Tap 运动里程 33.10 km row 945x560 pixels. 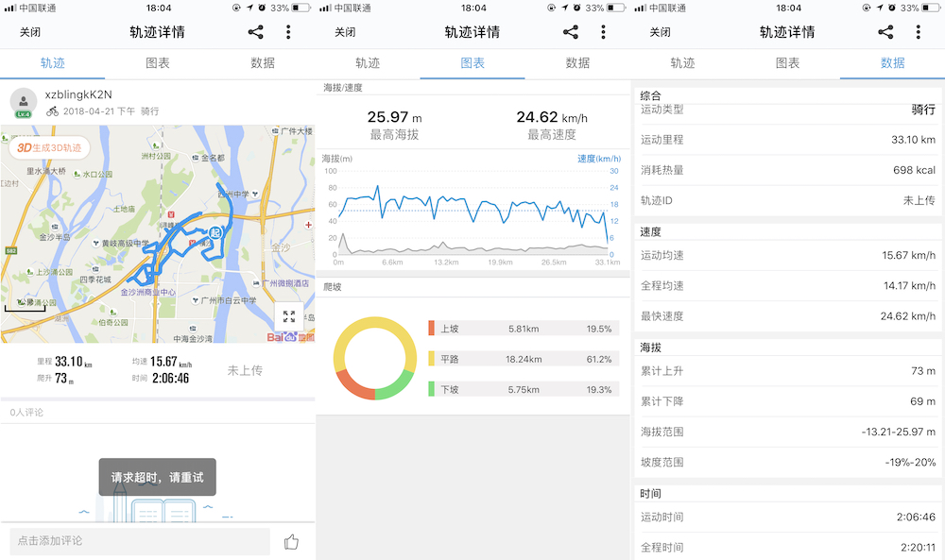click(788, 140)
